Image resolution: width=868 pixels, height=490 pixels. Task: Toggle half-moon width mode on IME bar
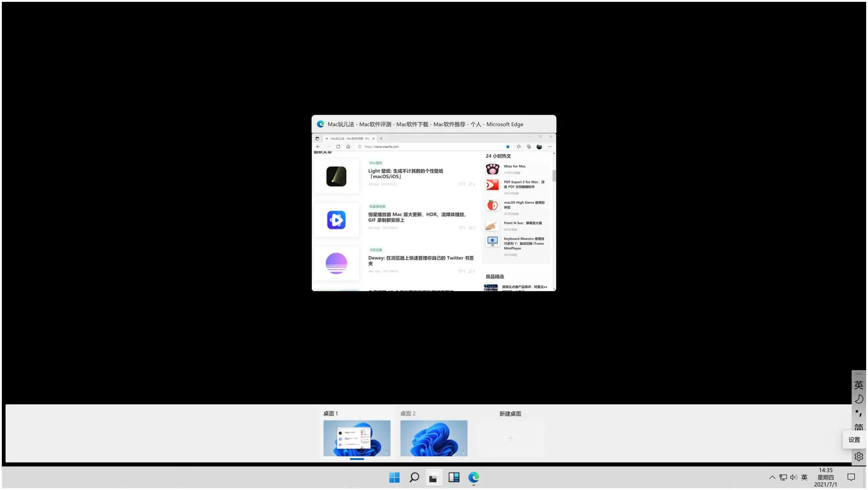point(859,399)
